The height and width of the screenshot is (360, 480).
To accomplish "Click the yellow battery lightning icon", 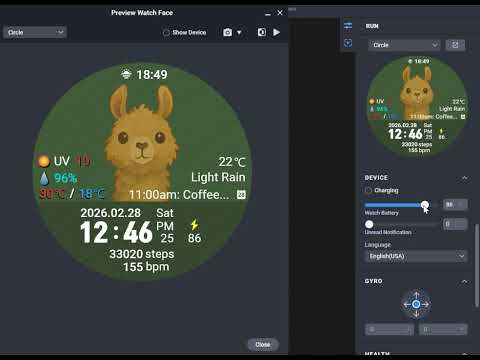I will click(194, 224).
